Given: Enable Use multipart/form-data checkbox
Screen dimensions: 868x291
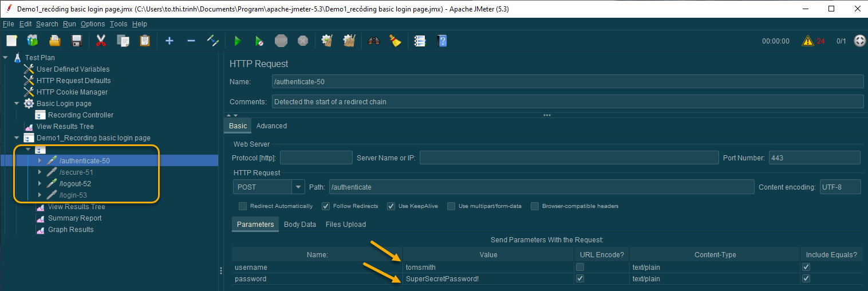Looking at the screenshot, I should (451, 206).
